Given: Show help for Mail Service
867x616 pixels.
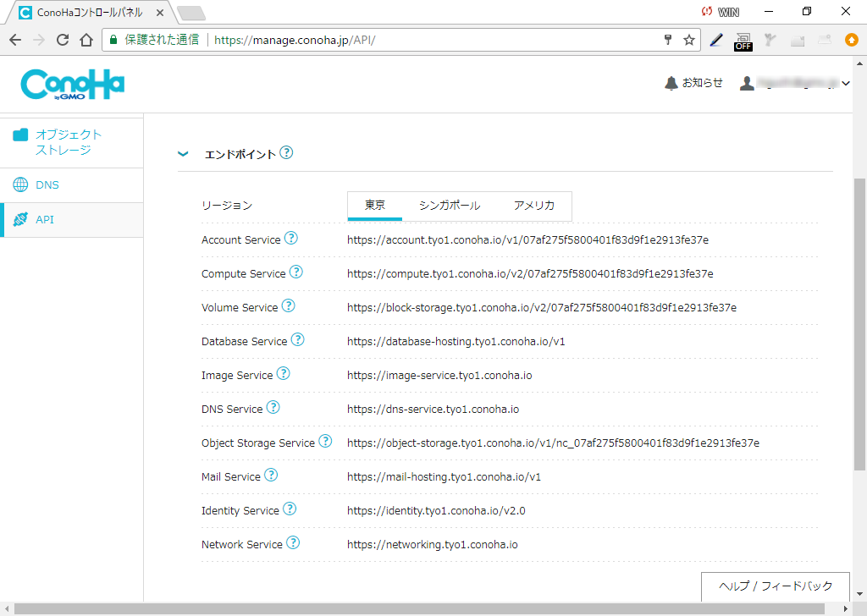Looking at the screenshot, I should coord(271,475).
